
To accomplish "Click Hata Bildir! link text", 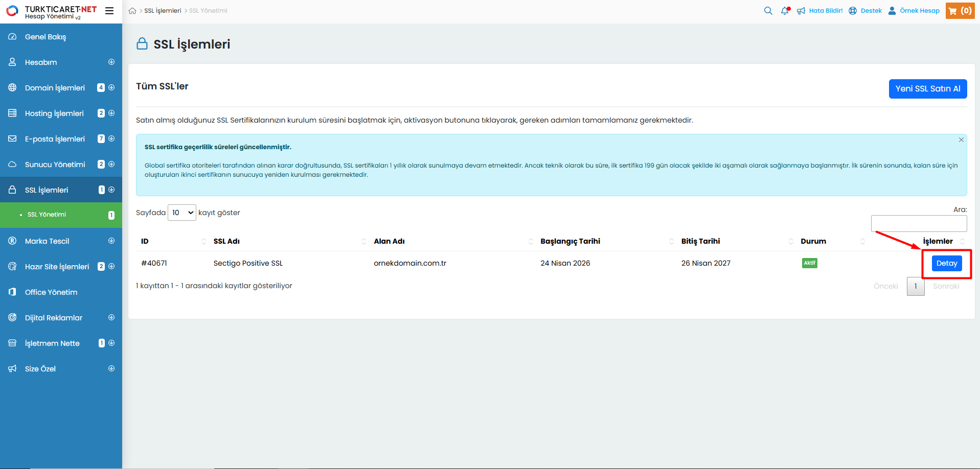I will (826, 11).
